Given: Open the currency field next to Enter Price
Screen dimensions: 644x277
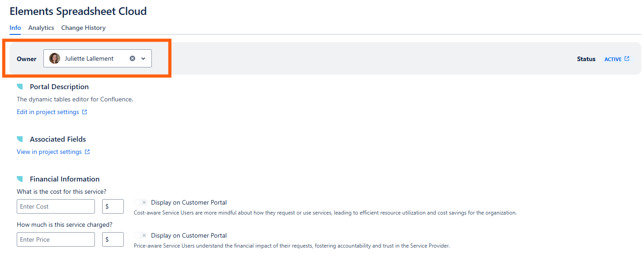Looking at the screenshot, I should click(113, 239).
